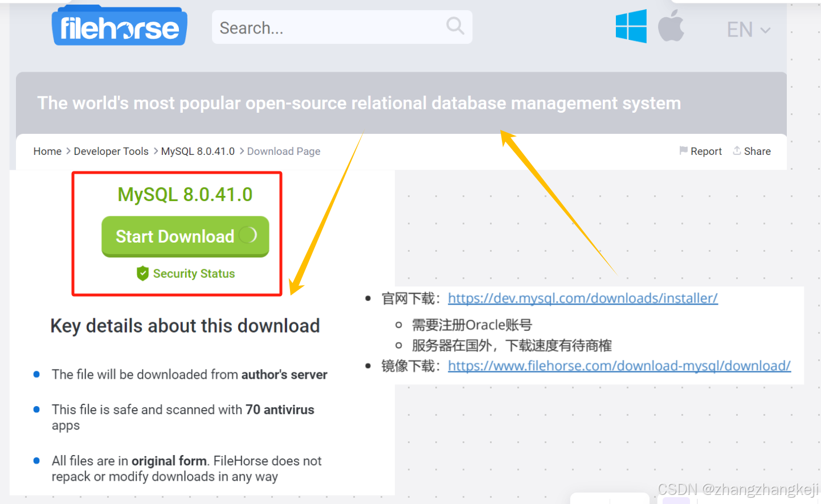Screen dimensions: 821x504
Task: Open the dev.mysql.com installer link
Action: point(583,298)
